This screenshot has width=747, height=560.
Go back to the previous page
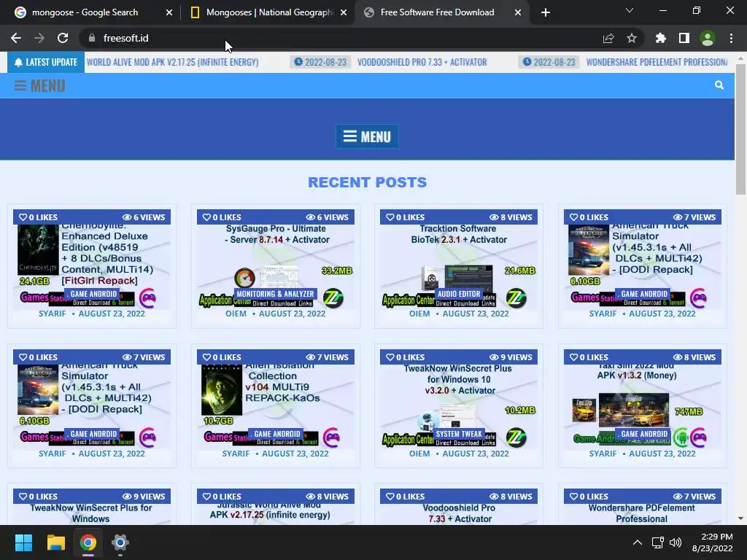[x=16, y=38]
